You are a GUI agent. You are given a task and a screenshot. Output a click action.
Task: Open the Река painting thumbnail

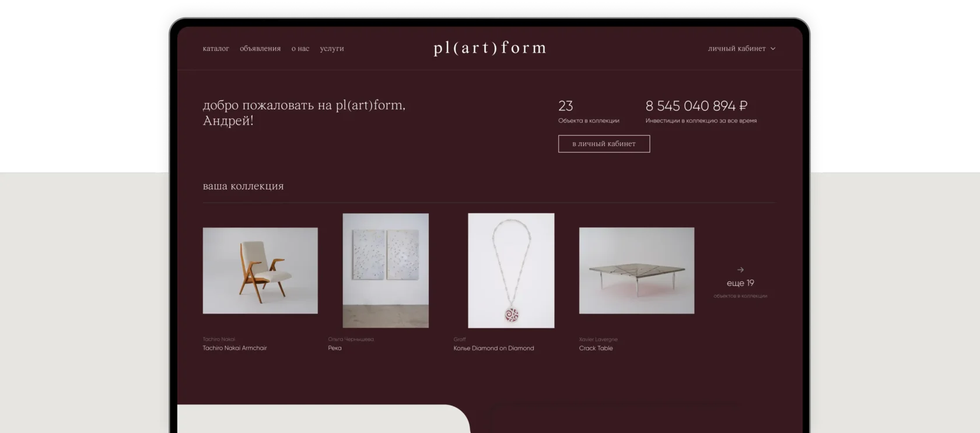tap(386, 270)
